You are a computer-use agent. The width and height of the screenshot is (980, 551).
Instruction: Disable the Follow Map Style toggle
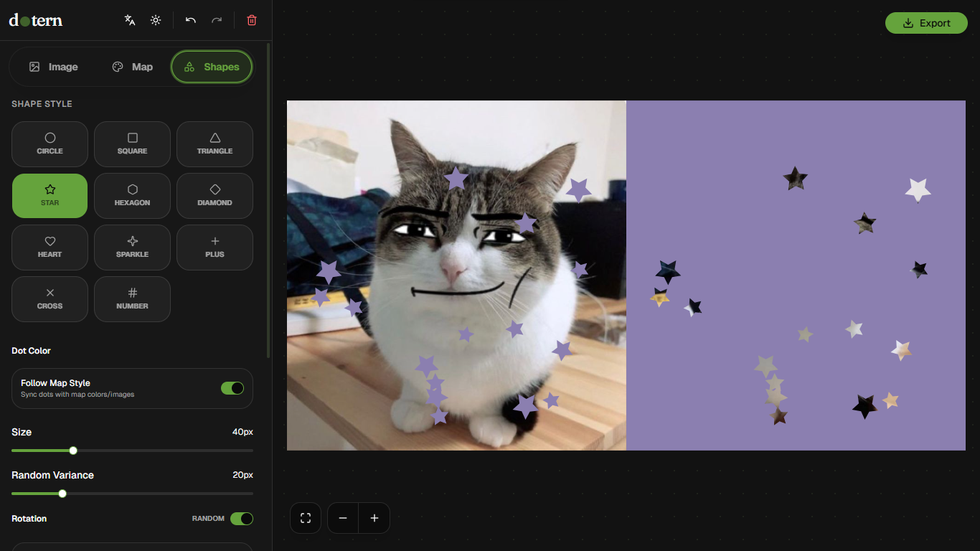232,388
